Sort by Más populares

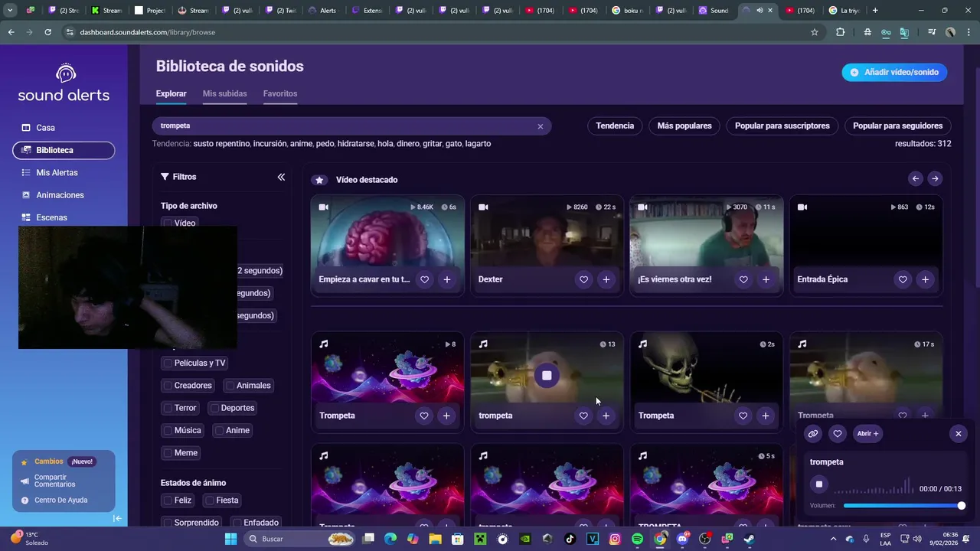coord(684,126)
